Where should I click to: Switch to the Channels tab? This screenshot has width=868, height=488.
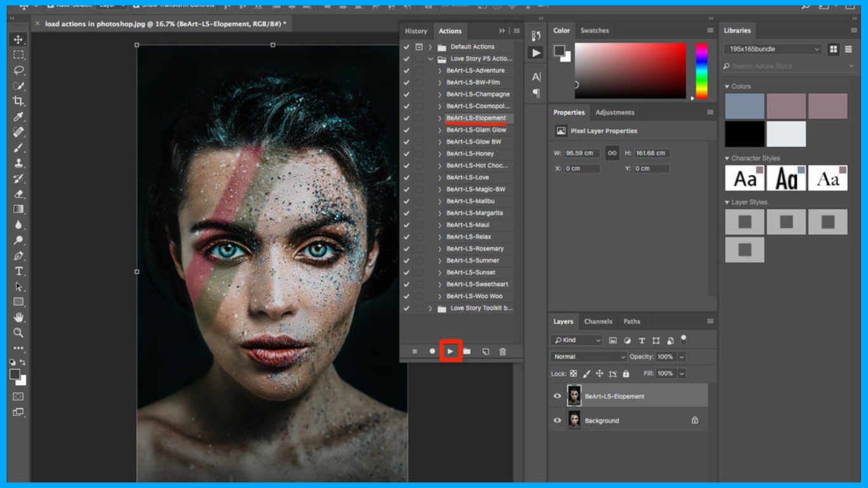(x=598, y=322)
